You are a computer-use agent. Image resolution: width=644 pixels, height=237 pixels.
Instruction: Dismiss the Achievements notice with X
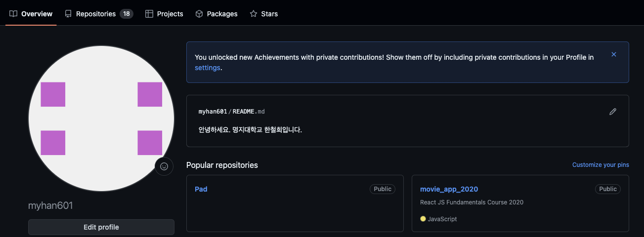pos(614,54)
